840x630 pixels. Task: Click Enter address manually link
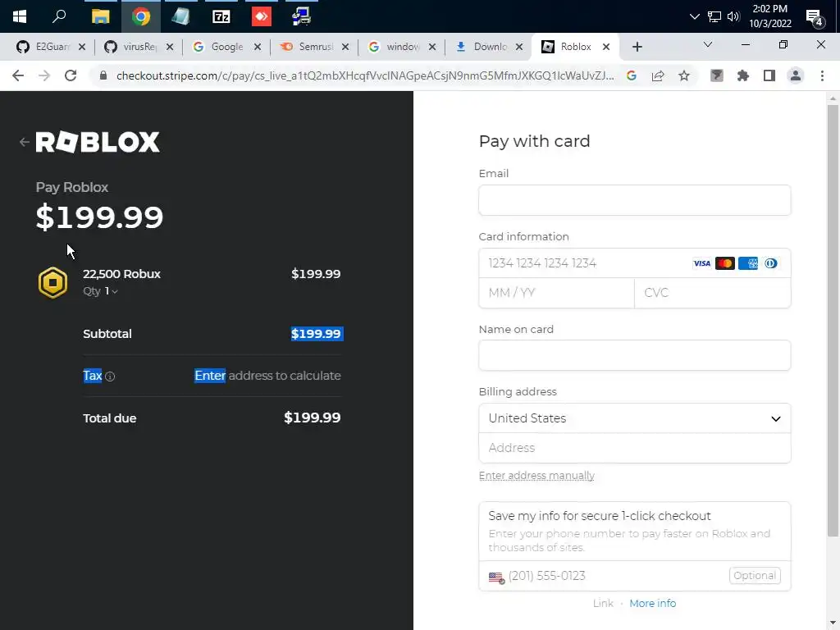(x=536, y=476)
